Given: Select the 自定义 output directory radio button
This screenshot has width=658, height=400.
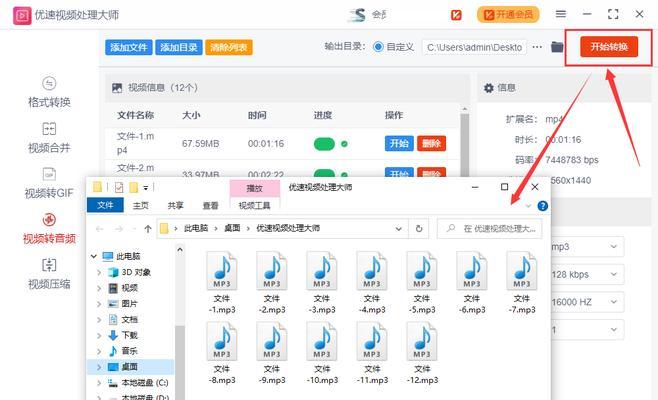Looking at the screenshot, I should (378, 47).
